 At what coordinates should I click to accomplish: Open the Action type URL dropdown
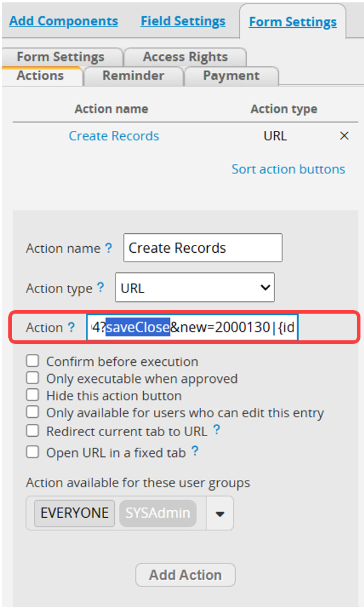click(x=195, y=288)
